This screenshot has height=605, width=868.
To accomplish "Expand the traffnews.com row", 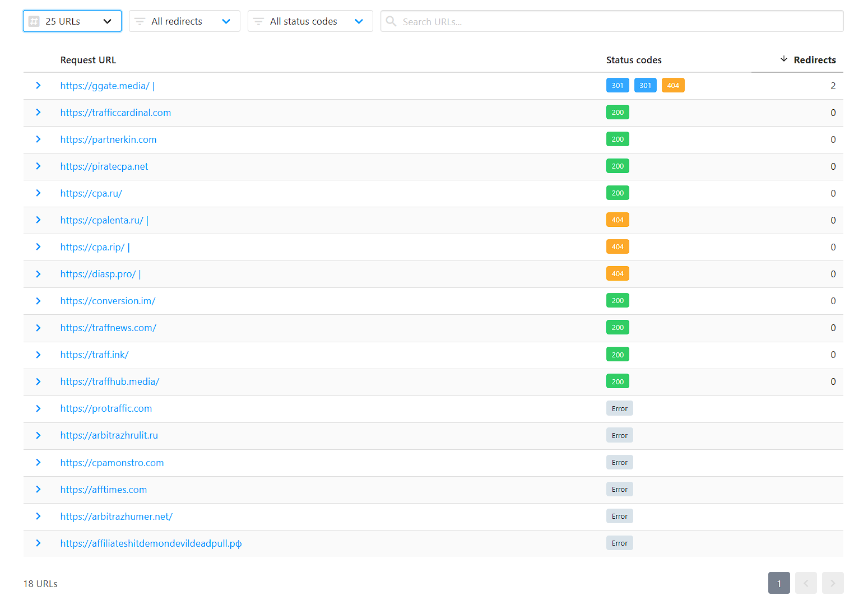I will tap(38, 328).
